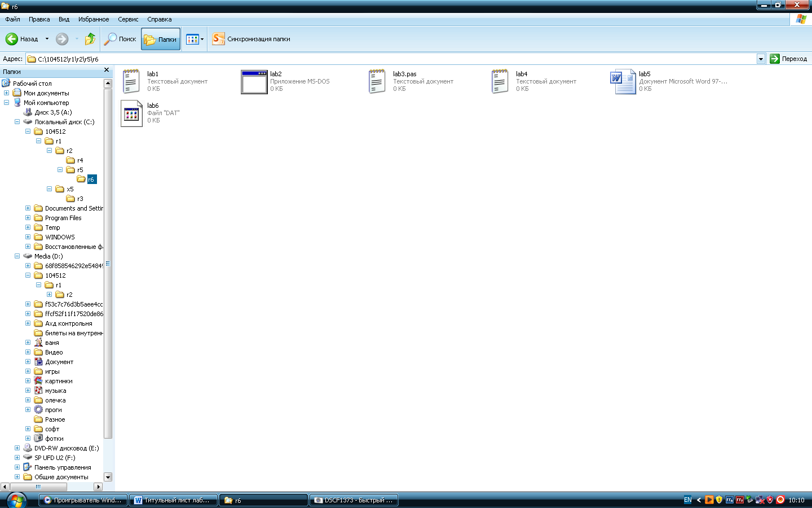Expand Program Files folder
812x508 pixels.
pyautogui.click(x=28, y=218)
